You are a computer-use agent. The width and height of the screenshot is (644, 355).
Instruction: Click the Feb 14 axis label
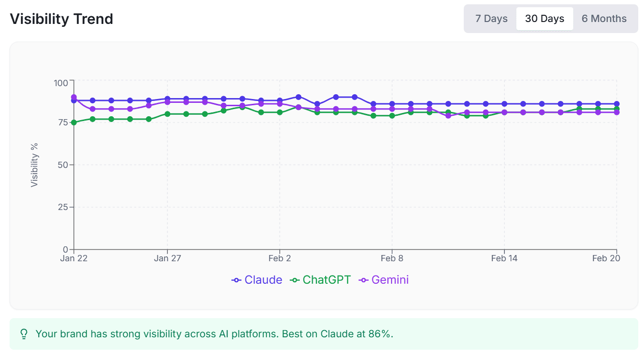coord(504,258)
